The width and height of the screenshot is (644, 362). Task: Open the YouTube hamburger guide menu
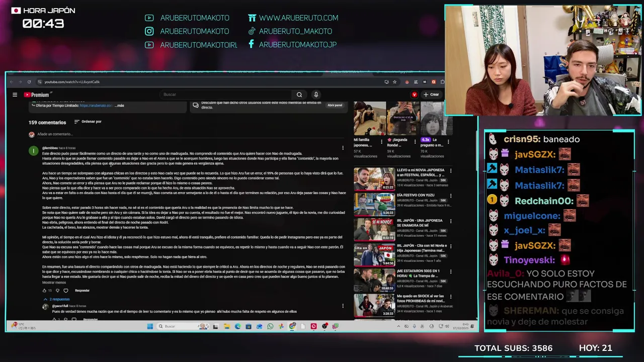coord(15,95)
